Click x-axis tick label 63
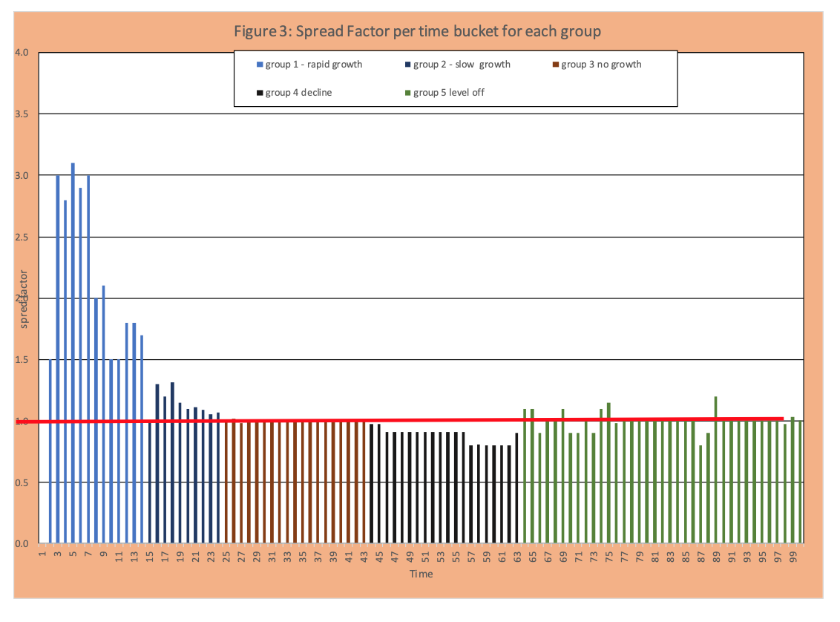The height and width of the screenshot is (622, 840). (x=517, y=557)
